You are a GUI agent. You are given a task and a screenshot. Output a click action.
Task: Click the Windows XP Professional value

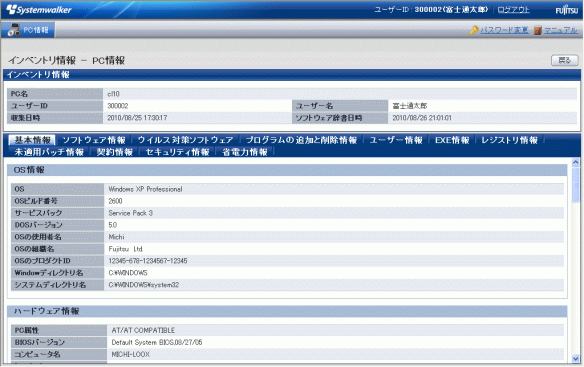coord(145,189)
